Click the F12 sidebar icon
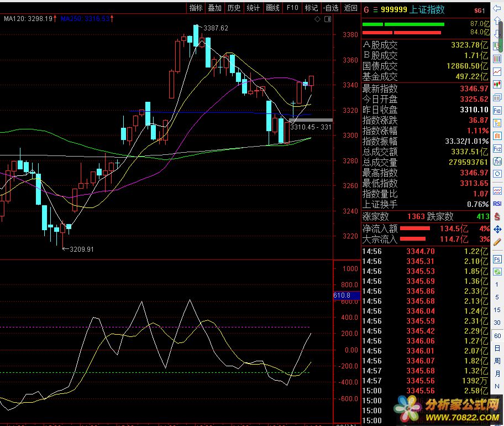The image size is (504, 426). (x=497, y=149)
